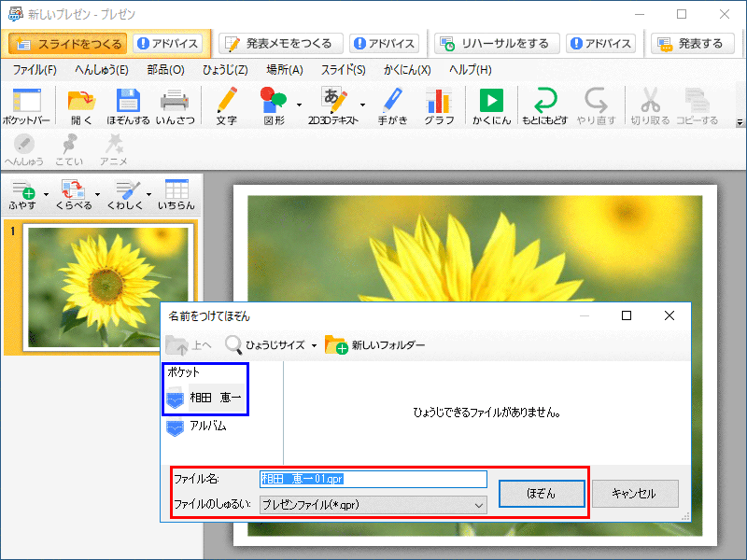Click 上へ up folder icon in dialog
The height and width of the screenshot is (560, 747).
tap(177, 344)
